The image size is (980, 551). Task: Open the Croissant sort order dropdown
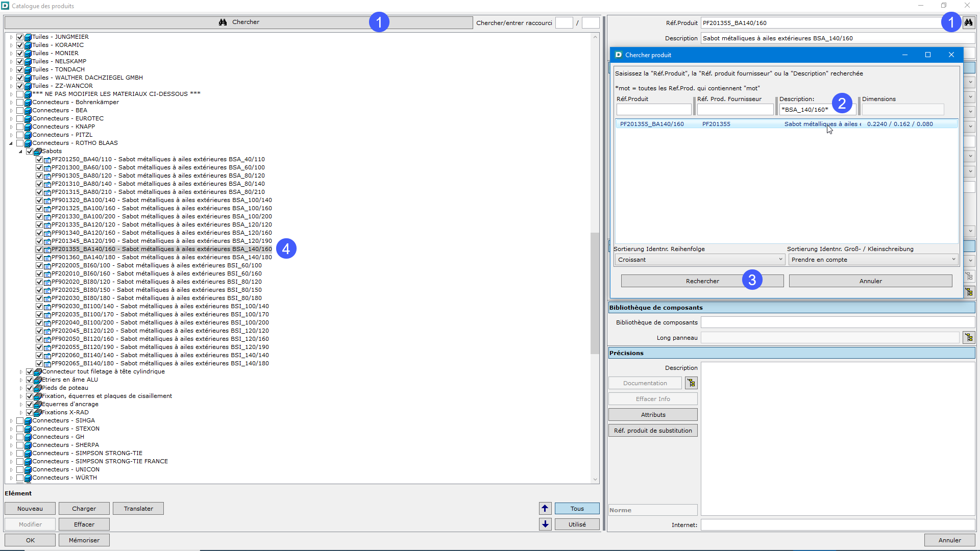[699, 260]
